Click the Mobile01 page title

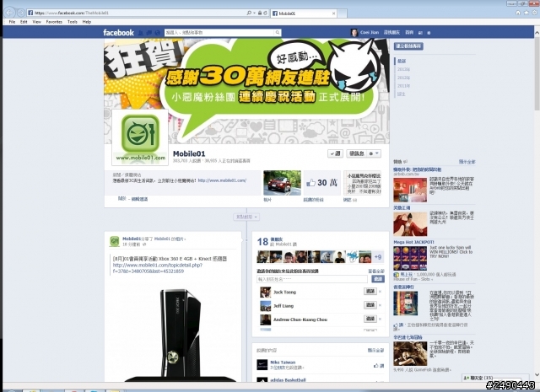pos(189,153)
